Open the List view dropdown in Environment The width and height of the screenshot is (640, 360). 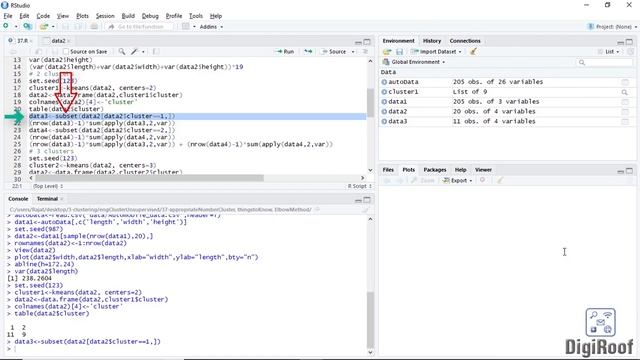tap(609, 52)
